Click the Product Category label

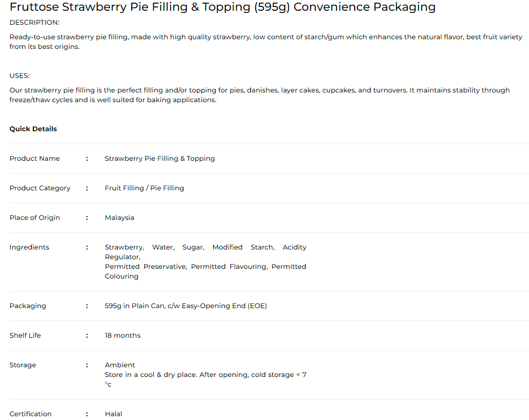[40, 188]
